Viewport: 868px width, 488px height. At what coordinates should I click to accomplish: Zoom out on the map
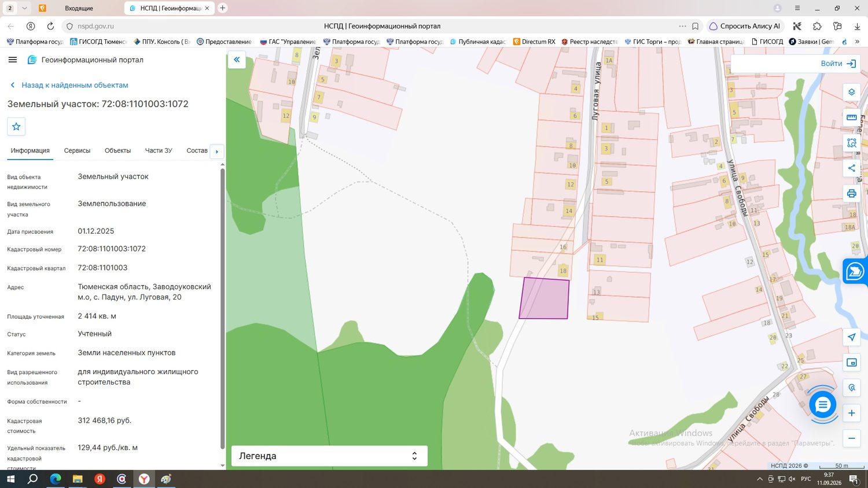click(851, 438)
